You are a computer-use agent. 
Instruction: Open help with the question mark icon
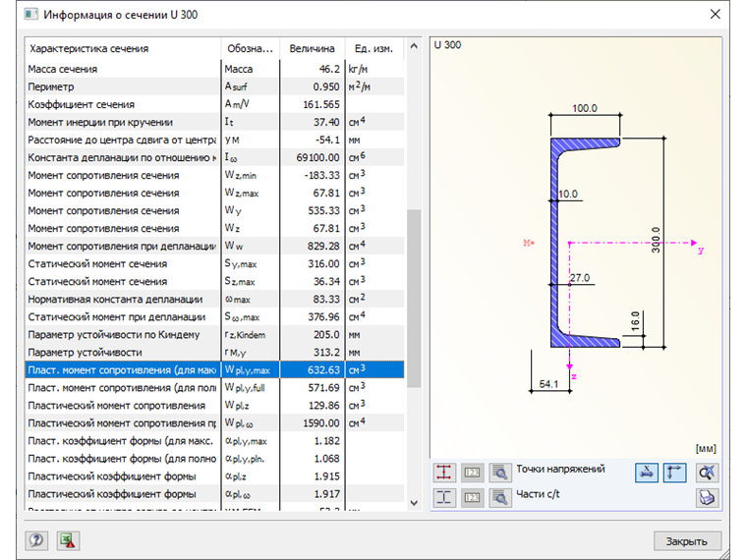36,540
